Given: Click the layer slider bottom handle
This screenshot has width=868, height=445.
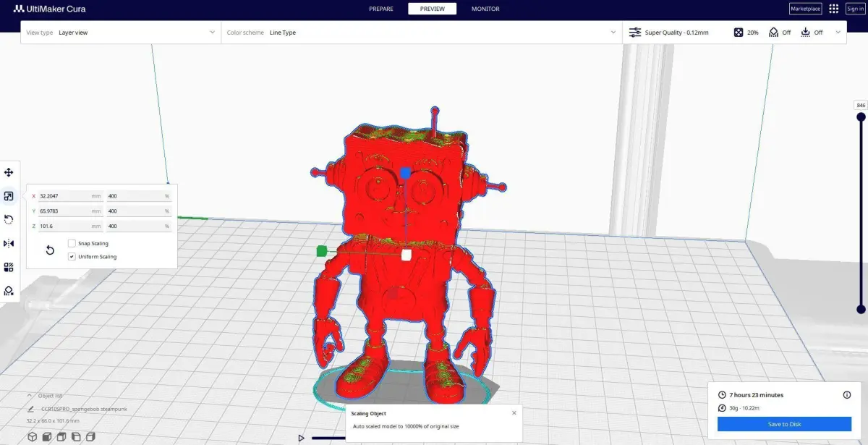Looking at the screenshot, I should [861, 309].
